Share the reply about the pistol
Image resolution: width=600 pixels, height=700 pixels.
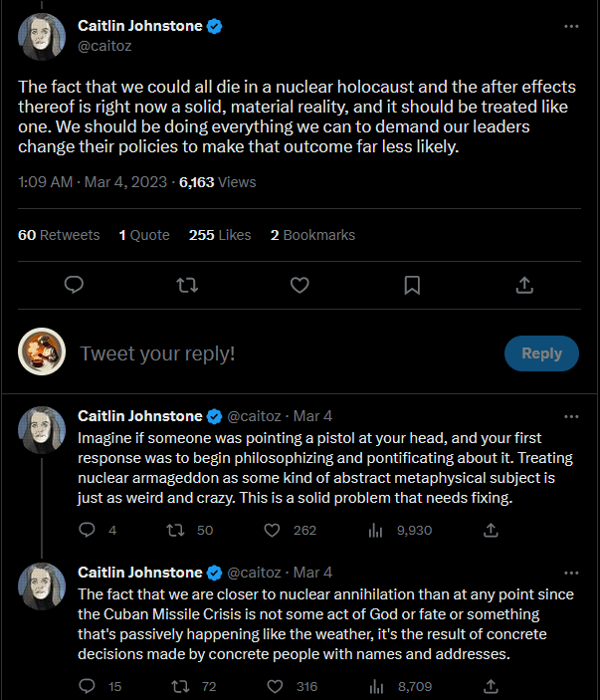pos(491,530)
